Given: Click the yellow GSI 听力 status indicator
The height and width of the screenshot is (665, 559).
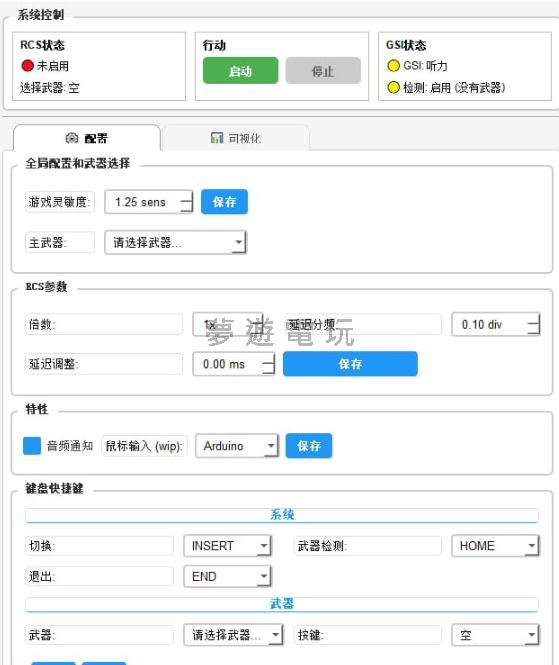Looking at the screenshot, I should click(x=394, y=66).
